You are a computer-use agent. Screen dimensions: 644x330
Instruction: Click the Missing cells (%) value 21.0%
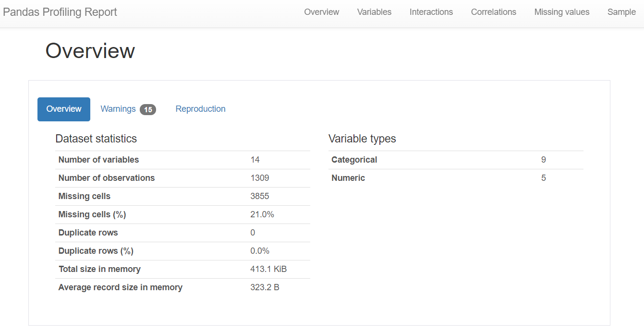[x=262, y=214]
